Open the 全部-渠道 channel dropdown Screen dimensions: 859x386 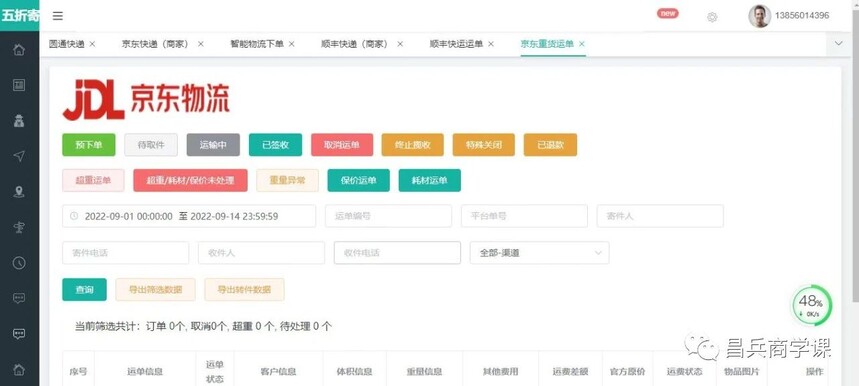point(540,253)
